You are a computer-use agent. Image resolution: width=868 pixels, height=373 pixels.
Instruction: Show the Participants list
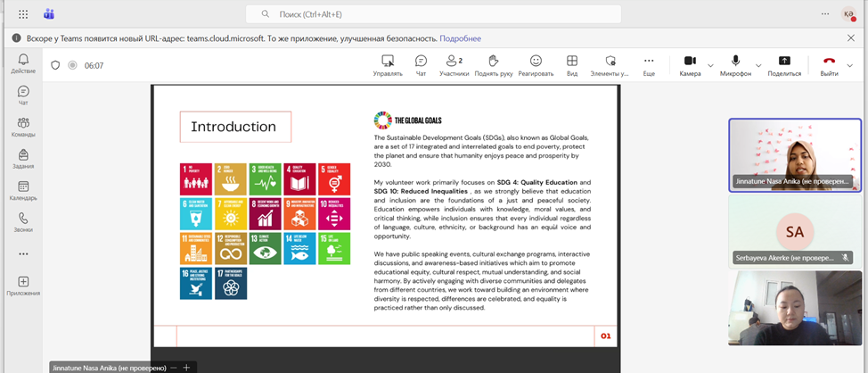pyautogui.click(x=454, y=65)
